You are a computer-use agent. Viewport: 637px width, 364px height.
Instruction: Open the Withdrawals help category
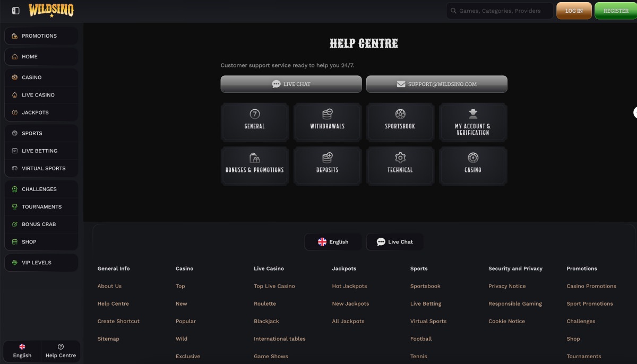click(x=328, y=123)
